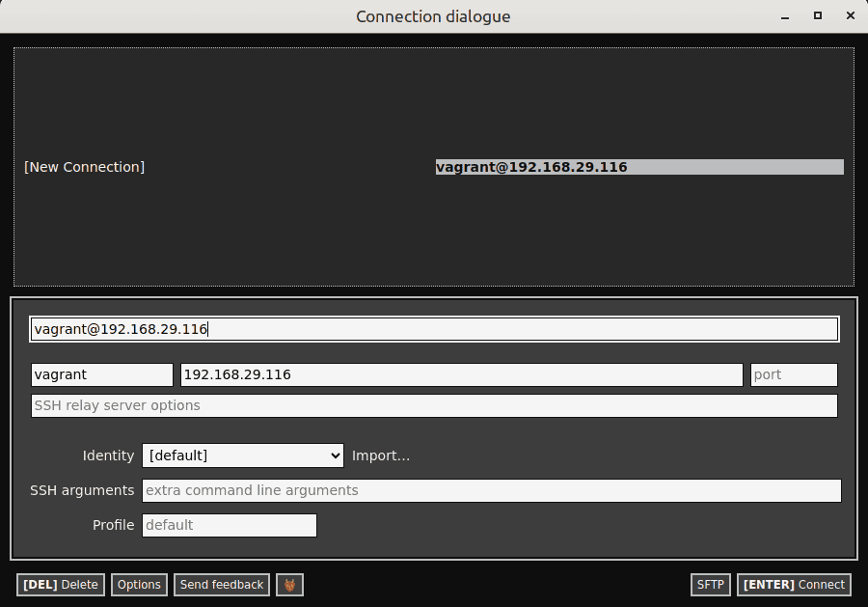Open the Identity dropdown
The height and width of the screenshot is (607, 868).
pos(243,455)
